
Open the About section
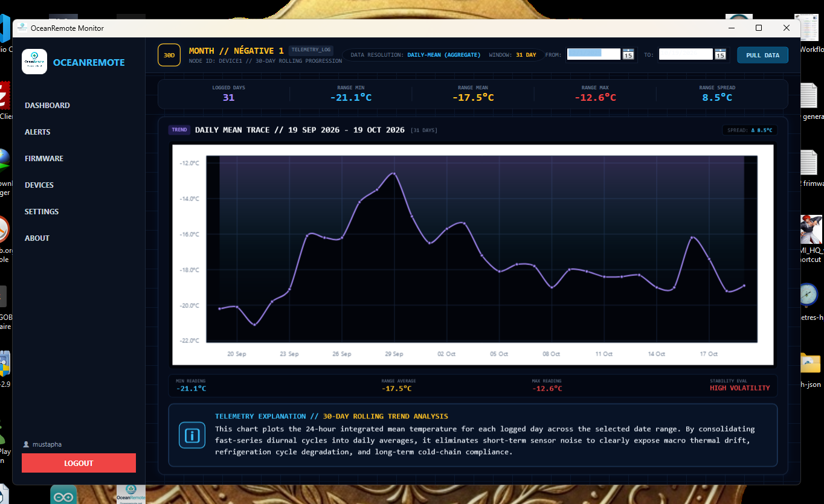[37, 238]
